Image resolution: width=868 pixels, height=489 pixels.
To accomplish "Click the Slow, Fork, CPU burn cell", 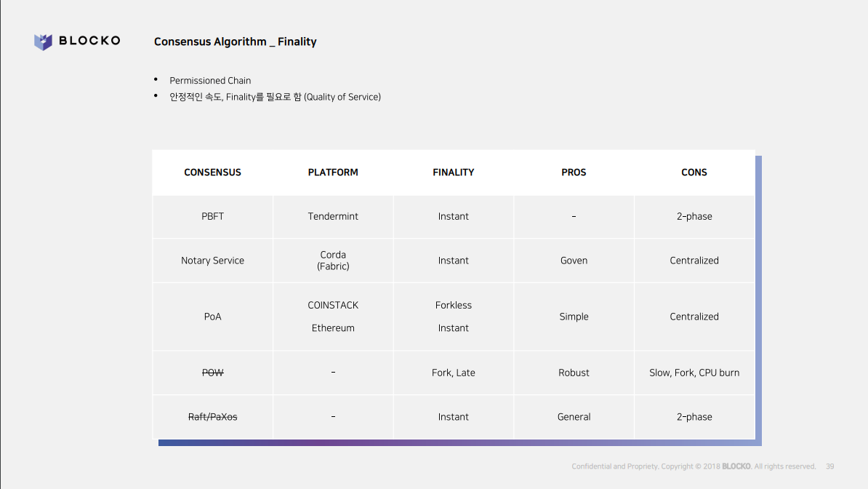I will click(694, 373).
